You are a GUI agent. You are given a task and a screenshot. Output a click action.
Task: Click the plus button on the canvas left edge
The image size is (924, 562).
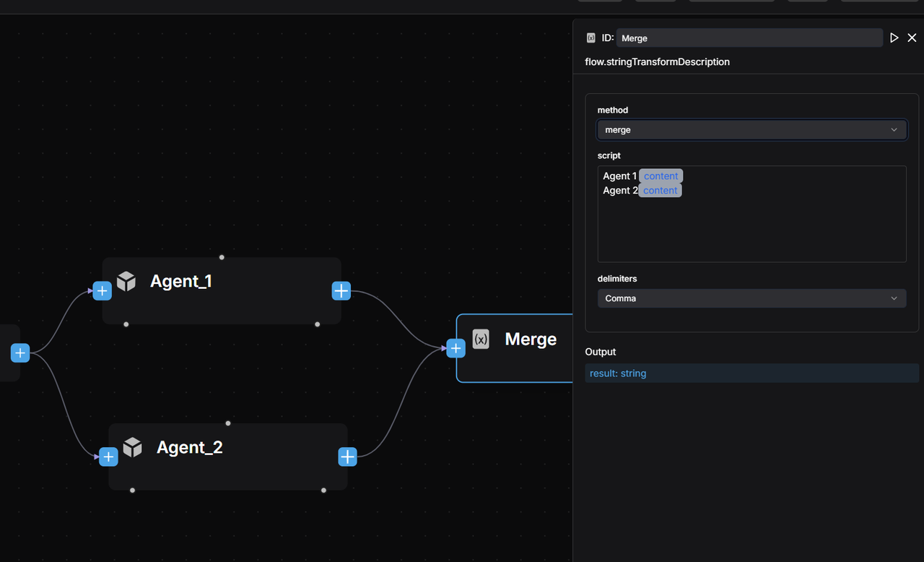[x=19, y=353]
